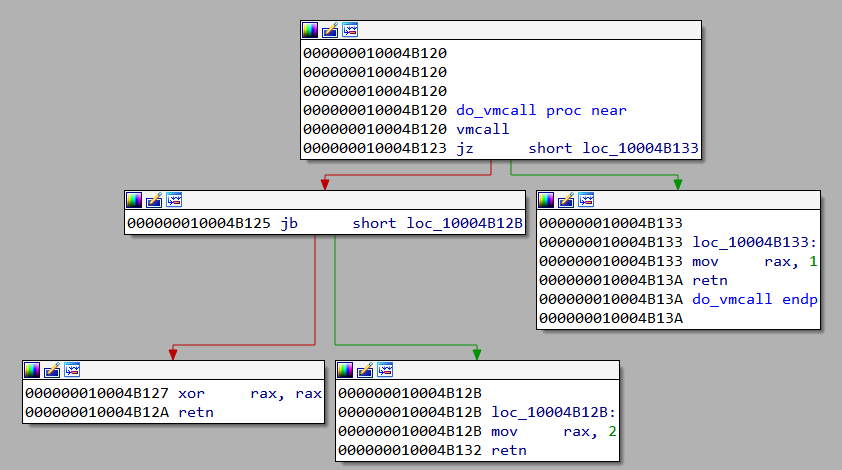
Task: Click edit-name icon of do_vmcall proc node
Action: (330, 30)
